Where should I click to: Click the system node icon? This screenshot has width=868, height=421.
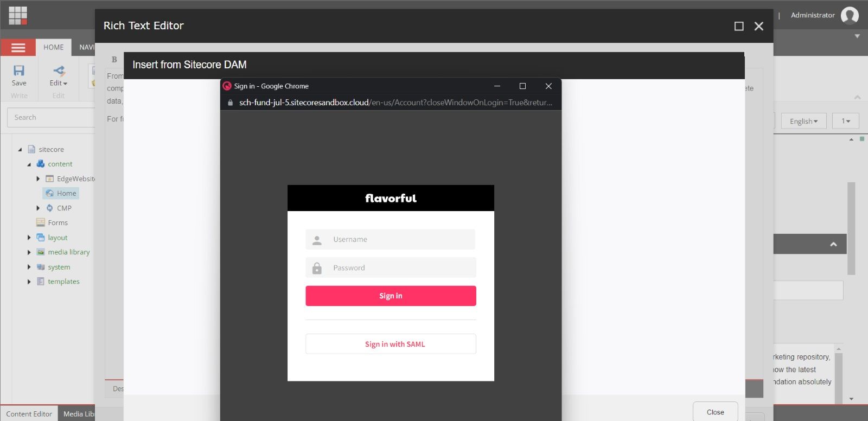coord(41,267)
